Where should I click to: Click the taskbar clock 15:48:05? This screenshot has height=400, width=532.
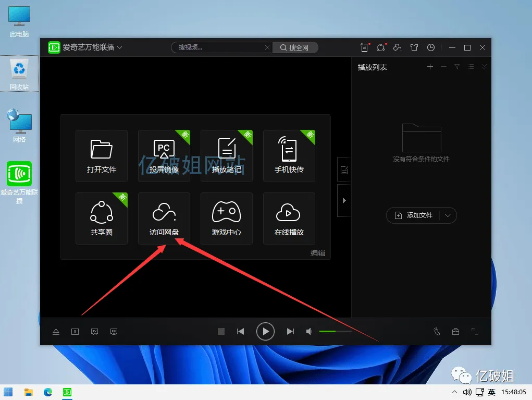514,392
